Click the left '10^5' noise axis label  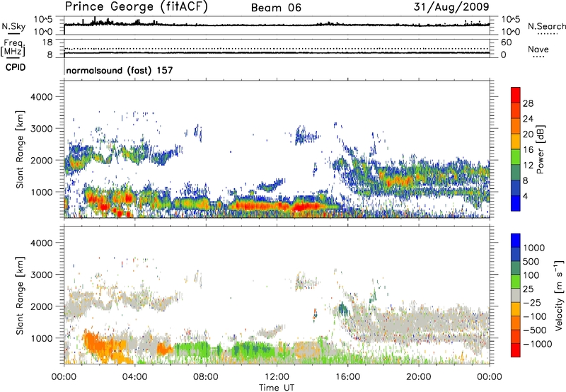tap(44, 19)
